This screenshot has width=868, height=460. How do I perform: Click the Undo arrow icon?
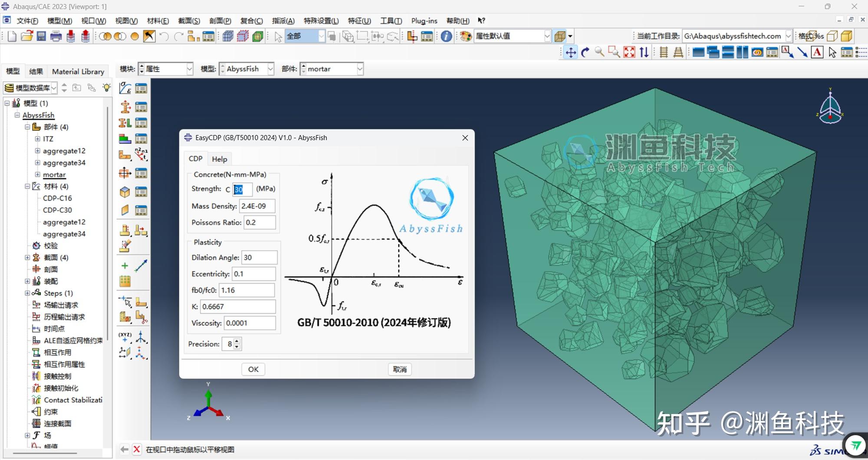164,36
